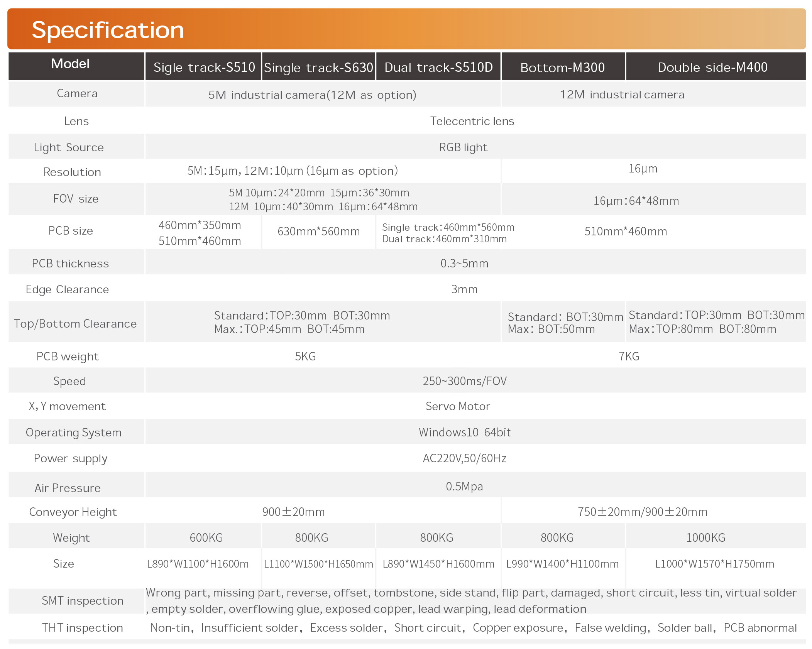Select the 7KG PCB weight cell
This screenshot has width=812, height=649.
pyautogui.click(x=628, y=356)
